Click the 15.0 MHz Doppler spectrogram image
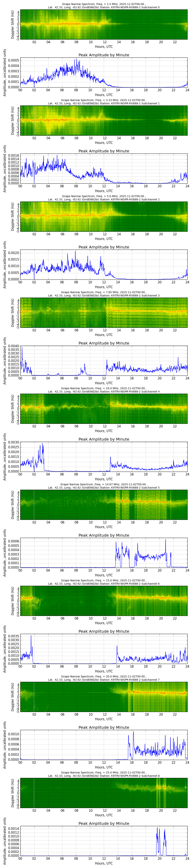 coord(104,601)
